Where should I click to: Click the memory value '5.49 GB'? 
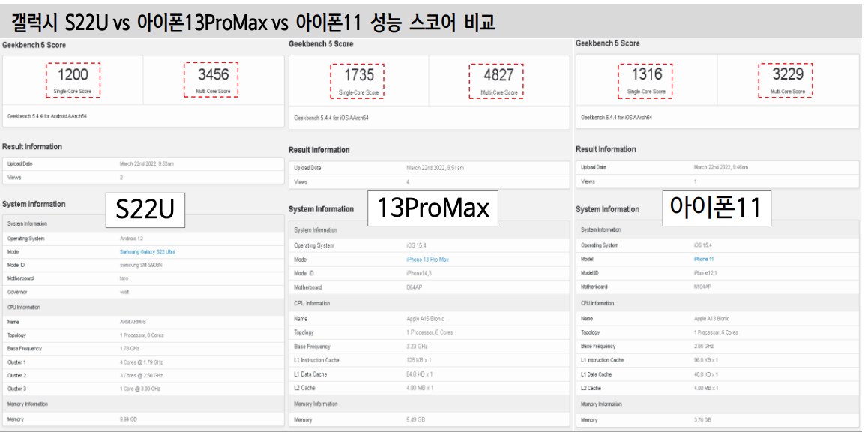pyautogui.click(x=416, y=420)
